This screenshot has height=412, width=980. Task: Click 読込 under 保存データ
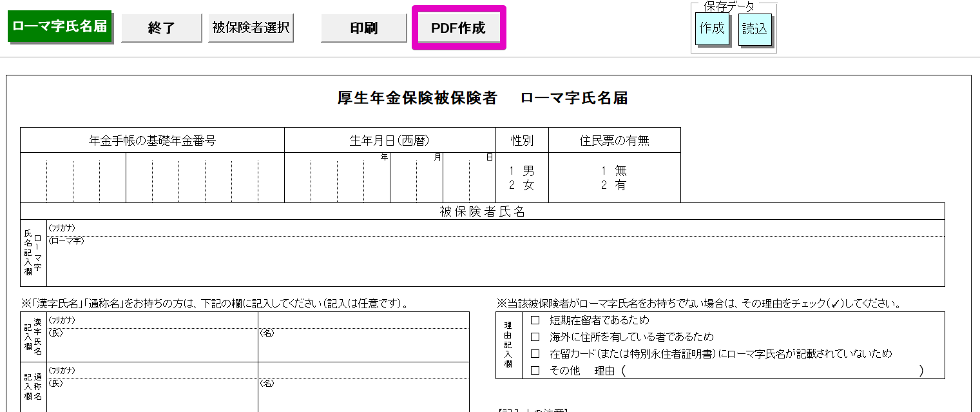(754, 29)
